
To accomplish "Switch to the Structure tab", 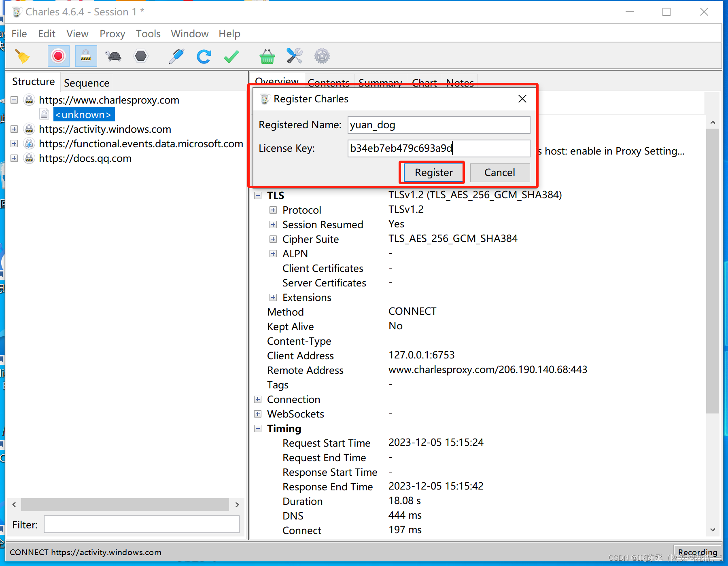I will (33, 82).
